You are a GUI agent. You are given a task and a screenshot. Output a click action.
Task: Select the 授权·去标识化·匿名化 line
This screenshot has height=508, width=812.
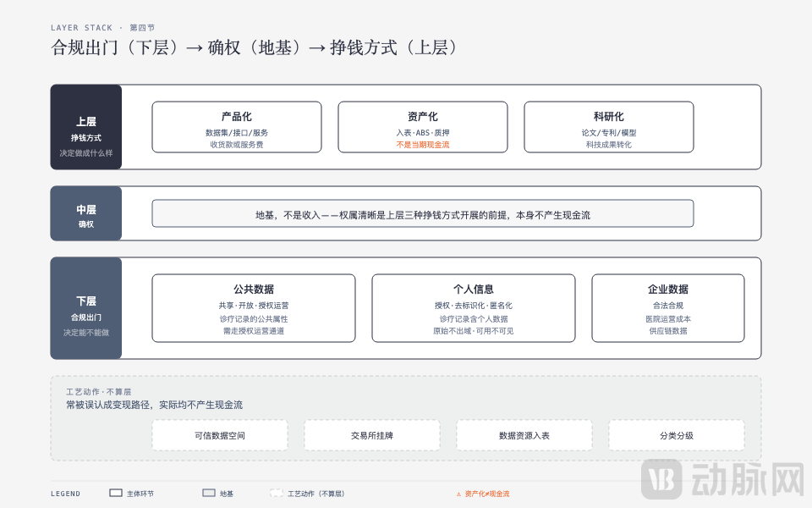474,306
